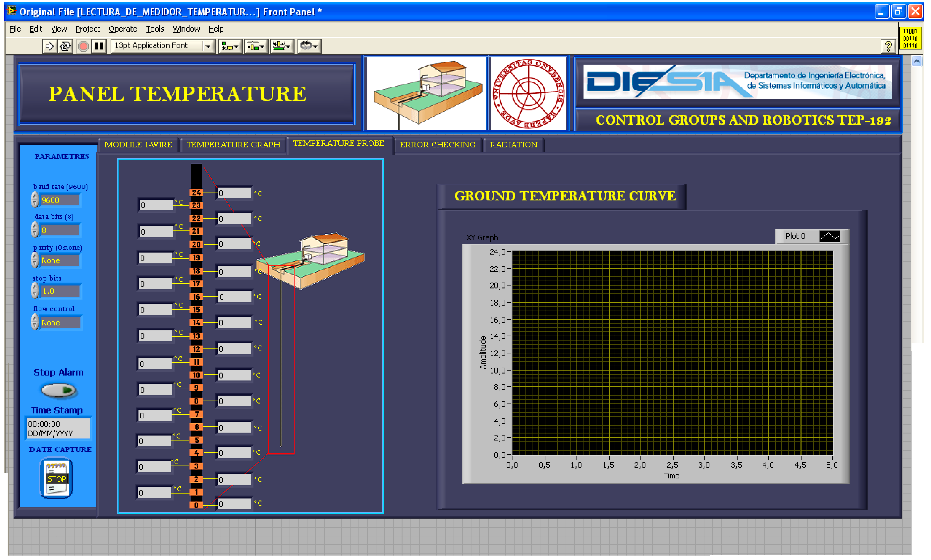The height and width of the screenshot is (560, 931).
Task: Click the stop bits ring selector arrows
Action: click(x=35, y=291)
